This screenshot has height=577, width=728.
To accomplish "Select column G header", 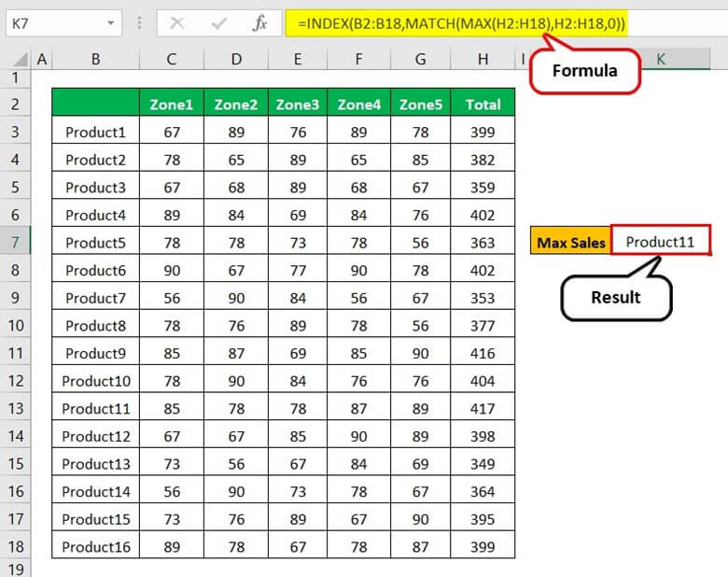I will point(421,60).
